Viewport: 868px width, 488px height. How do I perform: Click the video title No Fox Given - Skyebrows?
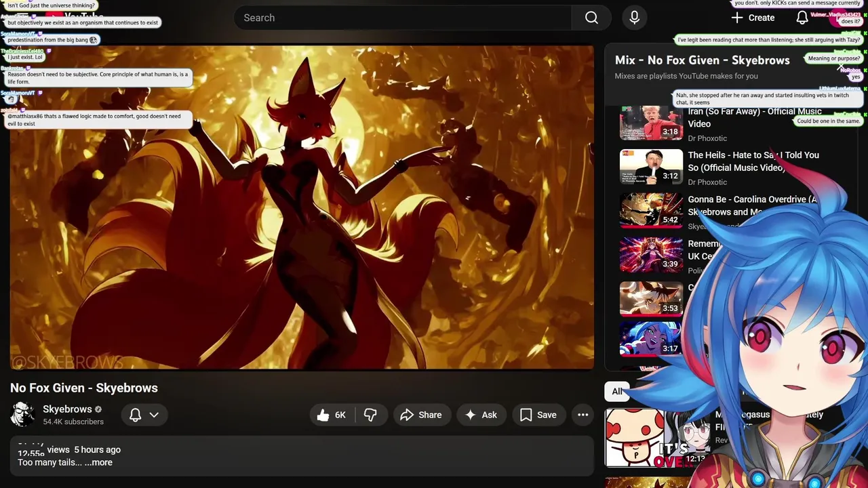pos(84,388)
